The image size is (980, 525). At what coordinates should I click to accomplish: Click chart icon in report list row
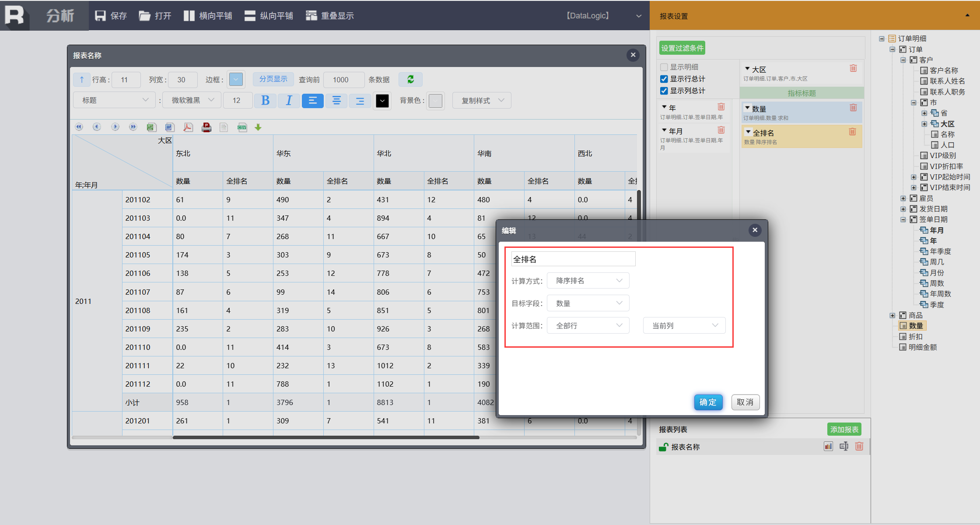[x=828, y=446]
